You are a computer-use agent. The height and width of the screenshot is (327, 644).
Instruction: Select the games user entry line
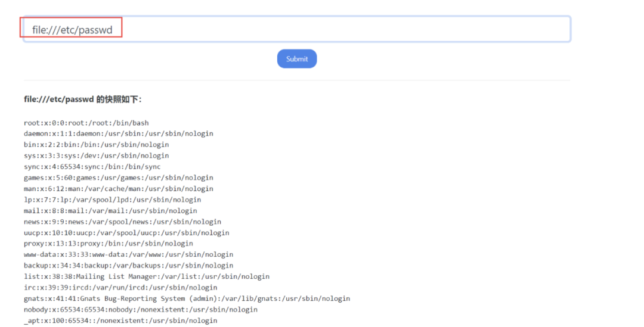coord(118,177)
